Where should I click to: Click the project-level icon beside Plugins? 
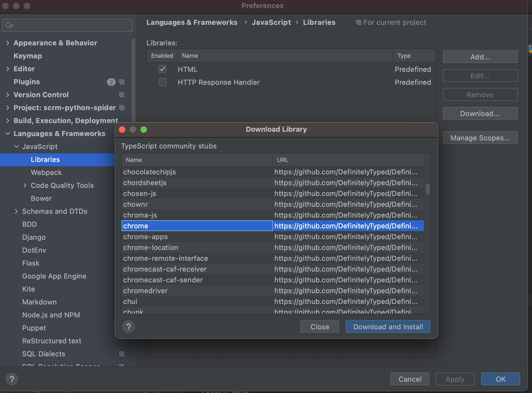tap(122, 82)
